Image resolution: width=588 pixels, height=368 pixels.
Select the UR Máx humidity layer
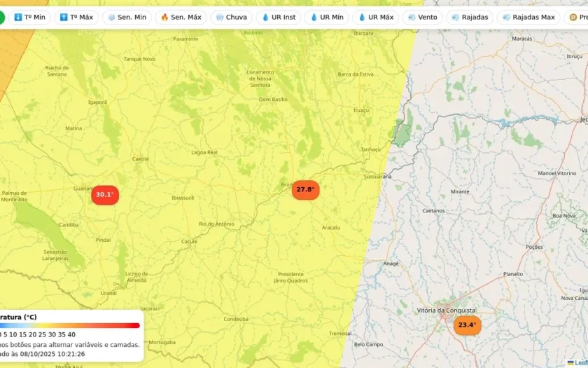[375, 18]
